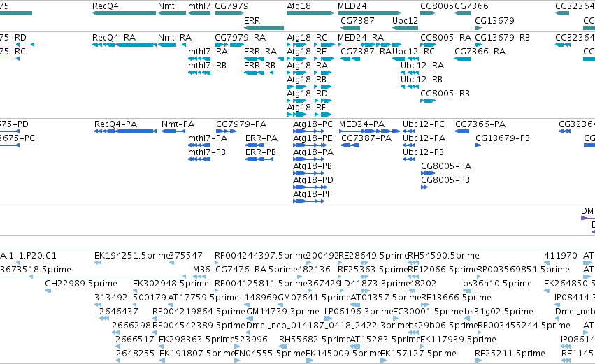Select the CG7979 gene arrow
The image size is (595, 364).
[x=229, y=13]
